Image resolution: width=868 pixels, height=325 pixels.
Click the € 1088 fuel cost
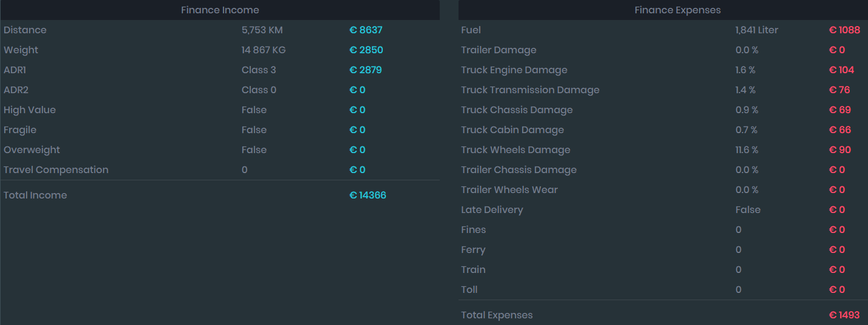tap(844, 30)
